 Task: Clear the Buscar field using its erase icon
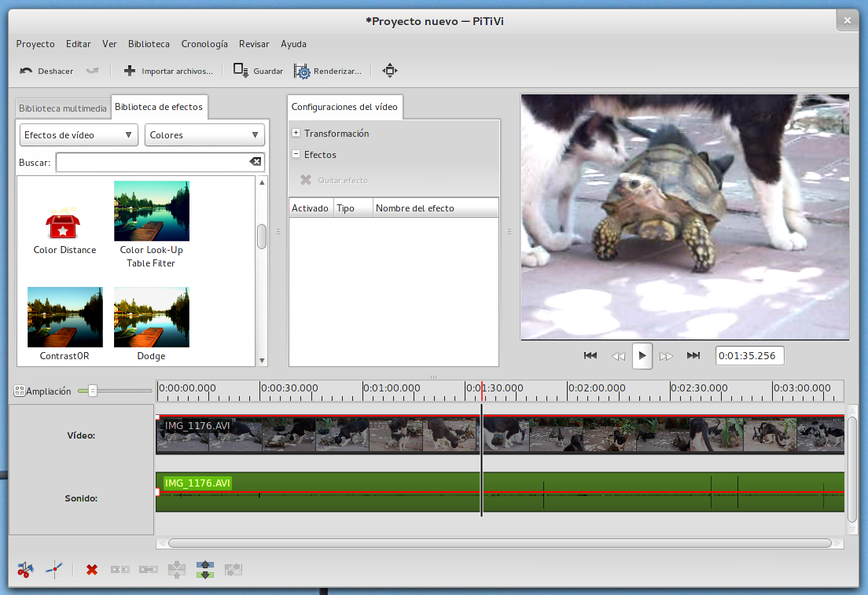point(255,161)
